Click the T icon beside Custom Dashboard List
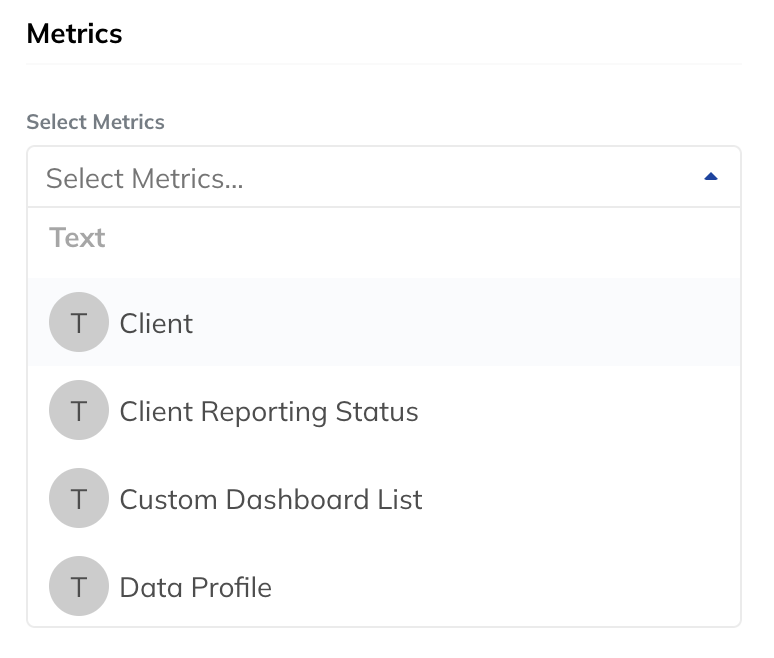 (x=79, y=498)
